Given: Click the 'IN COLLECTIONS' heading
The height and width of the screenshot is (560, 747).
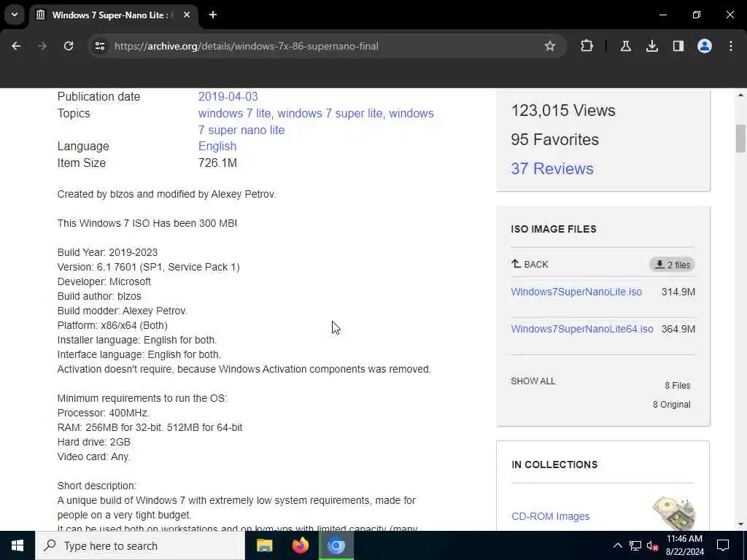Looking at the screenshot, I should [554, 464].
